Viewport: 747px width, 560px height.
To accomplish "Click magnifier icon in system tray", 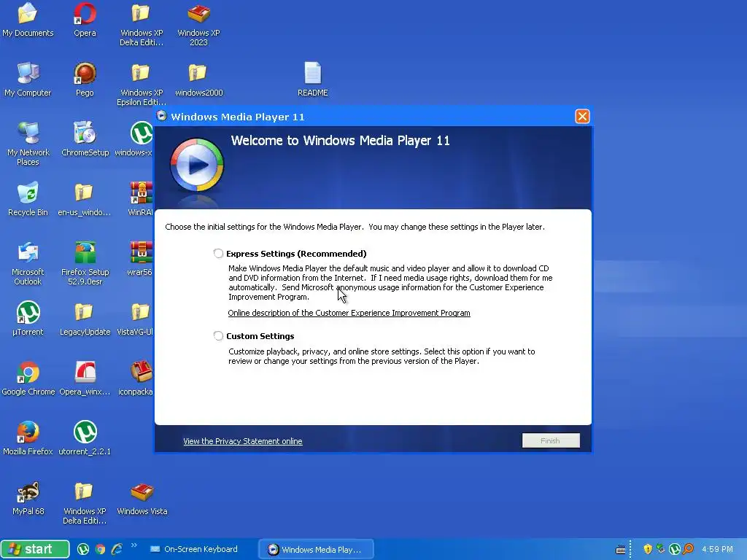I will [x=688, y=549].
